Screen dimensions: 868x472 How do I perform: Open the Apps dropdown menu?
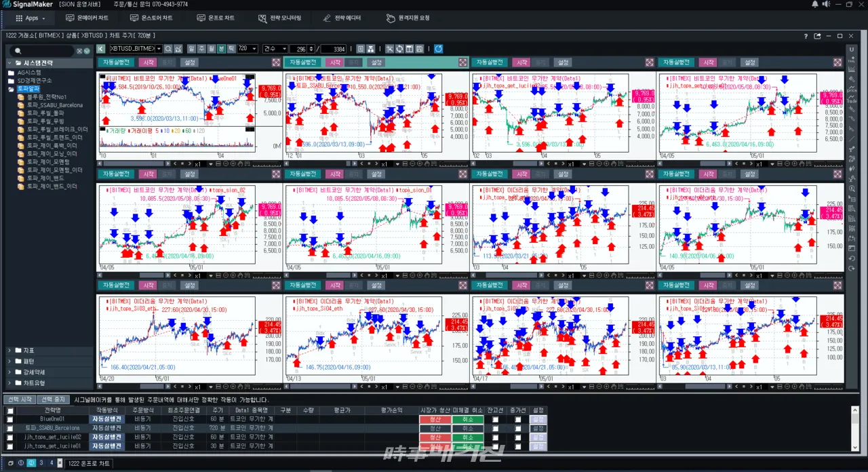(x=31, y=18)
